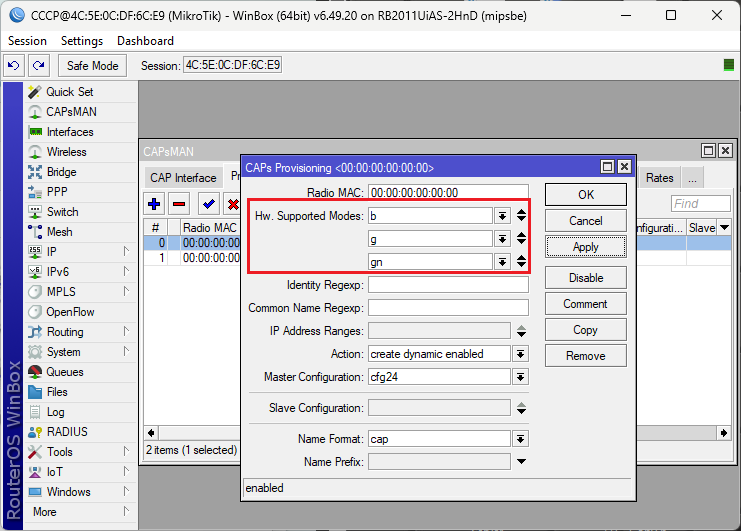Open PPP in the sidebar

(57, 192)
